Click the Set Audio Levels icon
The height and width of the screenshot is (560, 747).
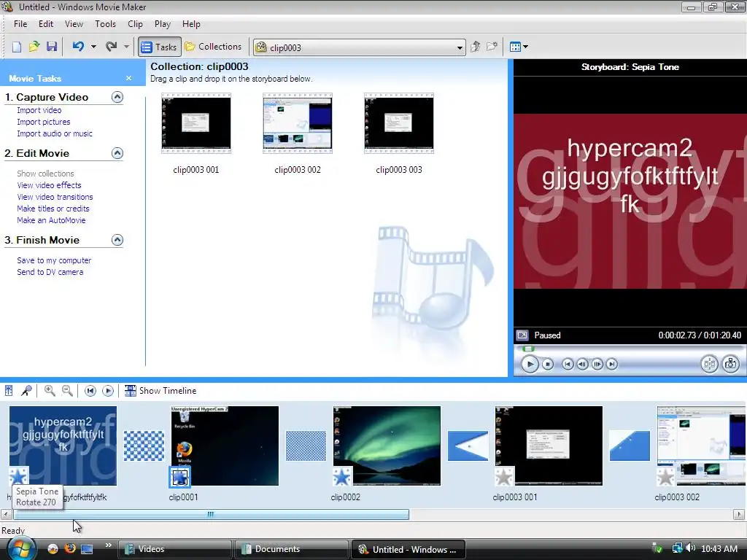tap(9, 391)
